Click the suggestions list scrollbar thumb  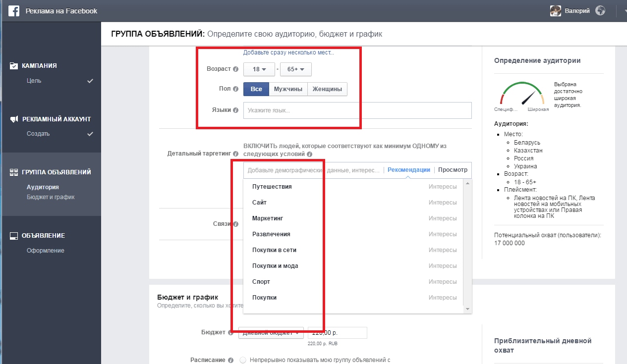467,246
